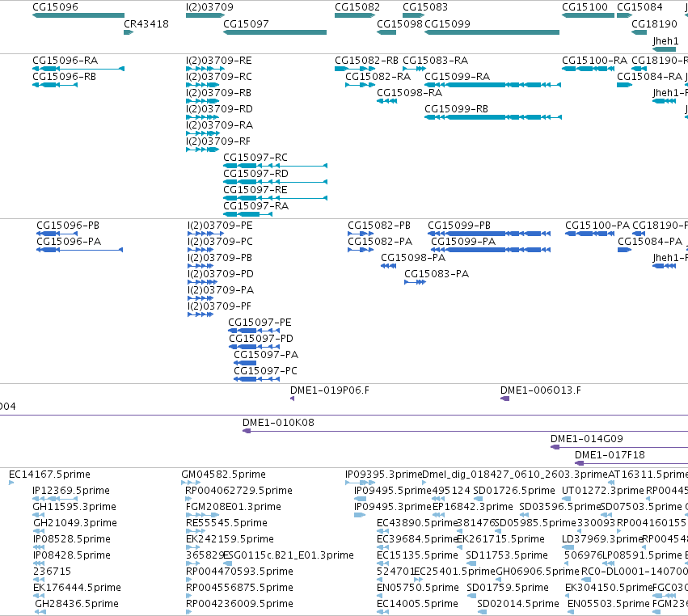Open EST SD11753.5prime
This screenshot has width=688, height=616.
[507, 555]
